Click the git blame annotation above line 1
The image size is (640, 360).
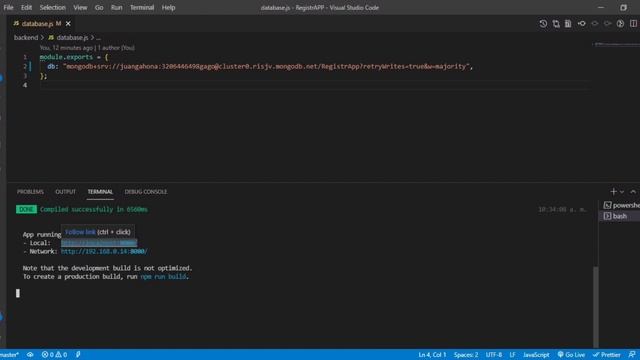87,48
